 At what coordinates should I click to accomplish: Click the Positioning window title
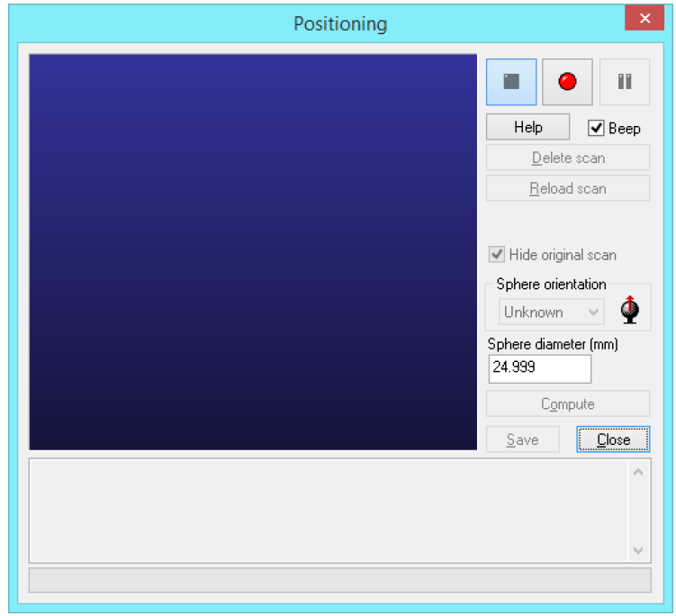[340, 23]
